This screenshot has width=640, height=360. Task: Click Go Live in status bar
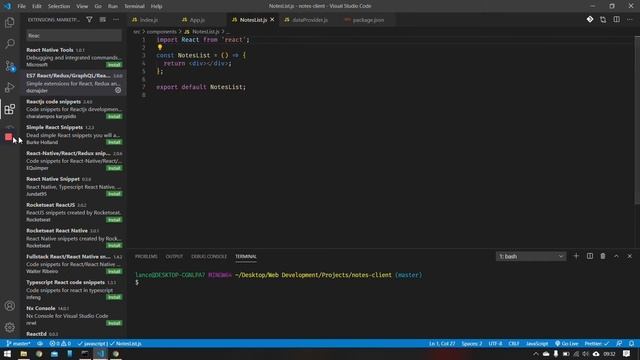click(x=567, y=343)
